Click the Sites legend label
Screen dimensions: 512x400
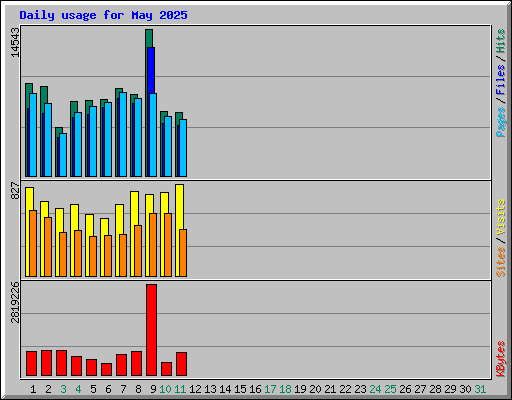pos(501,262)
